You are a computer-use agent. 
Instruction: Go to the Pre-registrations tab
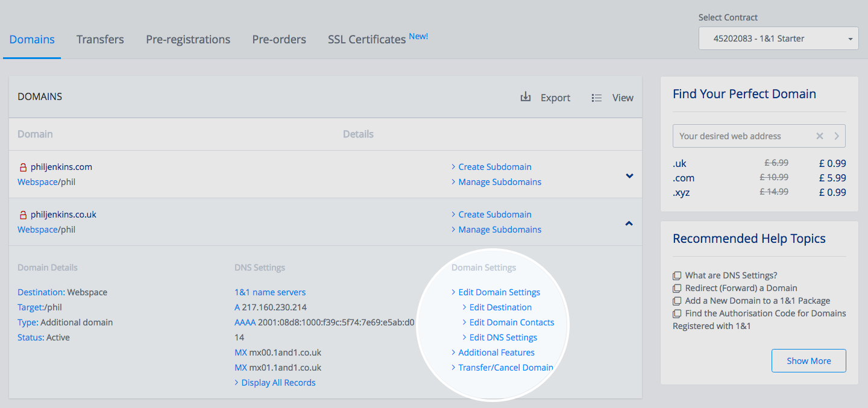188,39
